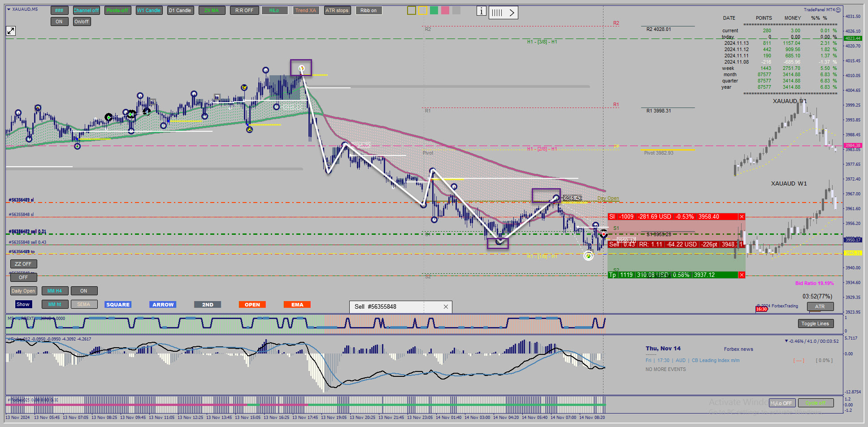Toggle the ON button below ###
Viewport: 868px width, 427px height.
(59, 22)
